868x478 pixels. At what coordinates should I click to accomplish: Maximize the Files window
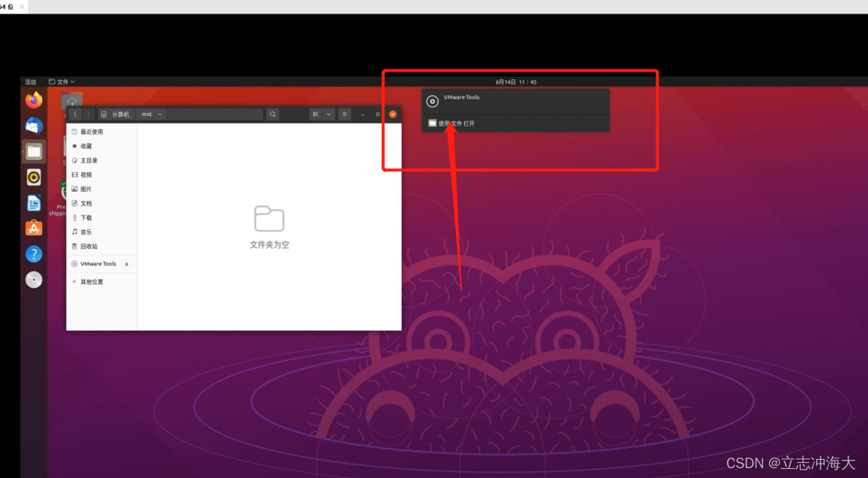point(377,114)
